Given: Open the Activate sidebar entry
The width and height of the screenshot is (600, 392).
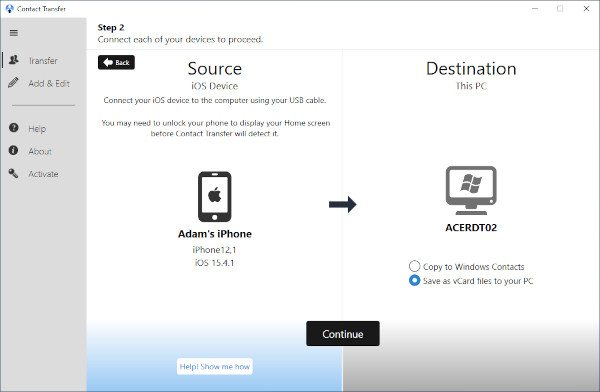Looking at the screenshot, I should click(x=44, y=173).
